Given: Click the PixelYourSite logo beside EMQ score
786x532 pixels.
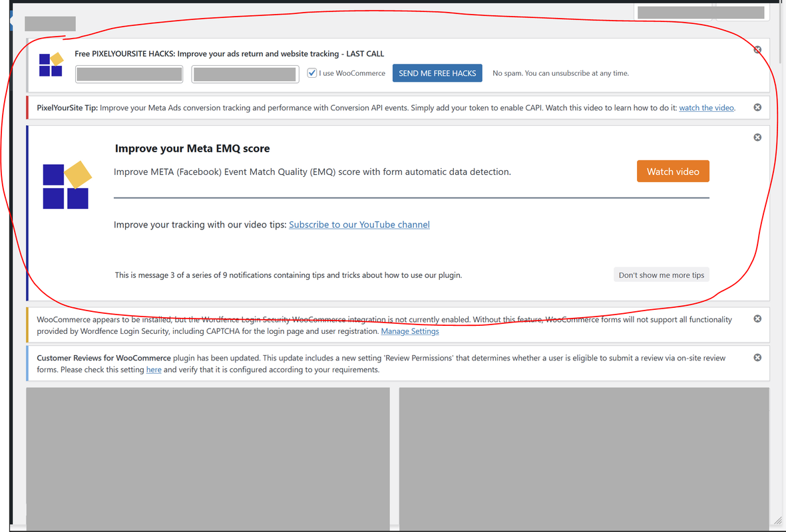Looking at the screenshot, I should 67,185.
